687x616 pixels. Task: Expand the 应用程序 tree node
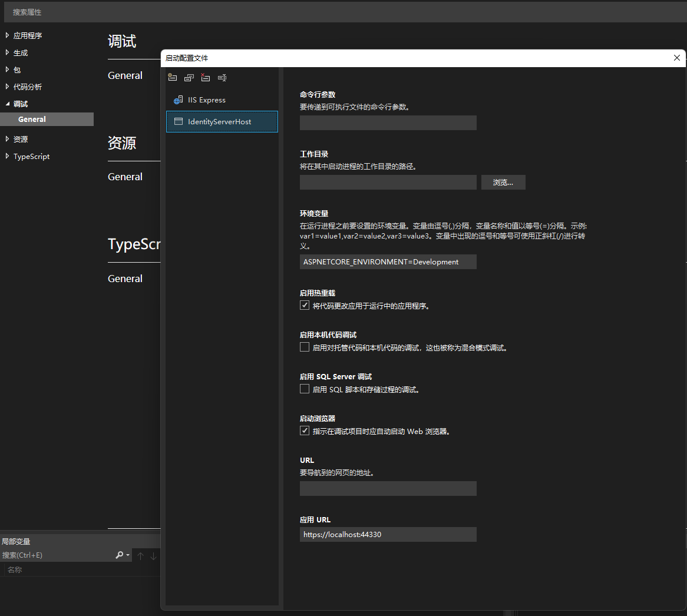[x=7, y=36]
